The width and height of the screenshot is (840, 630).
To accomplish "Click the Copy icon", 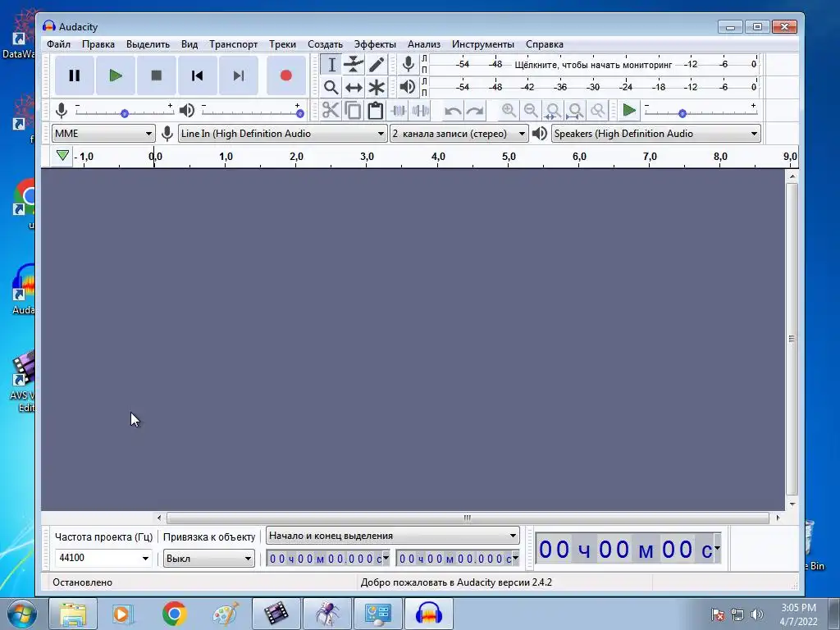I will [353, 111].
